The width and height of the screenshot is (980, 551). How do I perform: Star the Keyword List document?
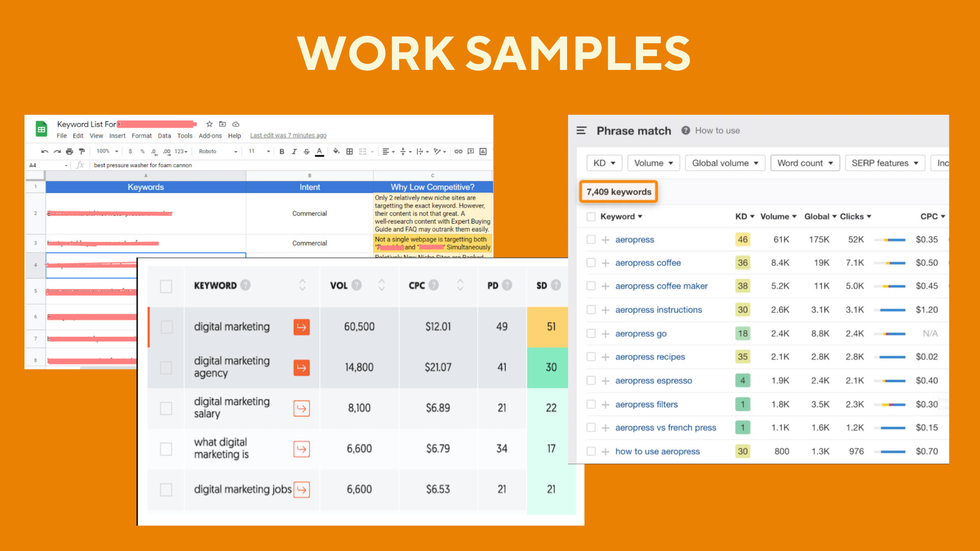tap(209, 124)
